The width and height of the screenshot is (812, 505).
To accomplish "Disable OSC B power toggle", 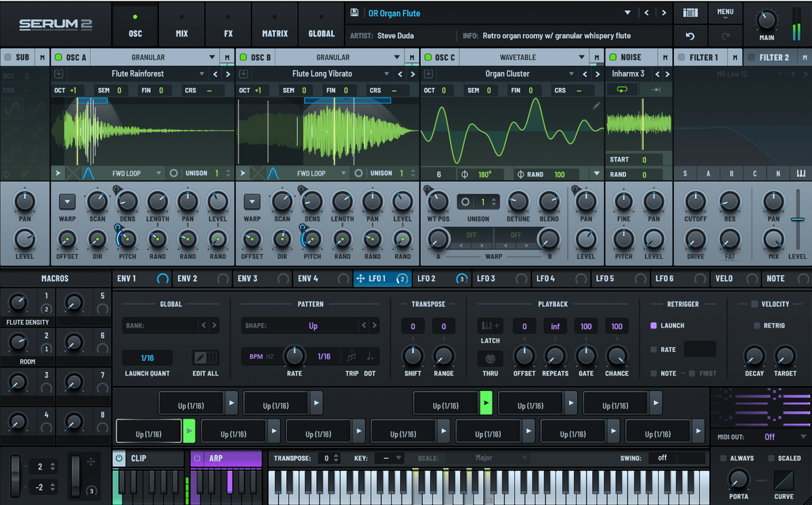I will (242, 57).
